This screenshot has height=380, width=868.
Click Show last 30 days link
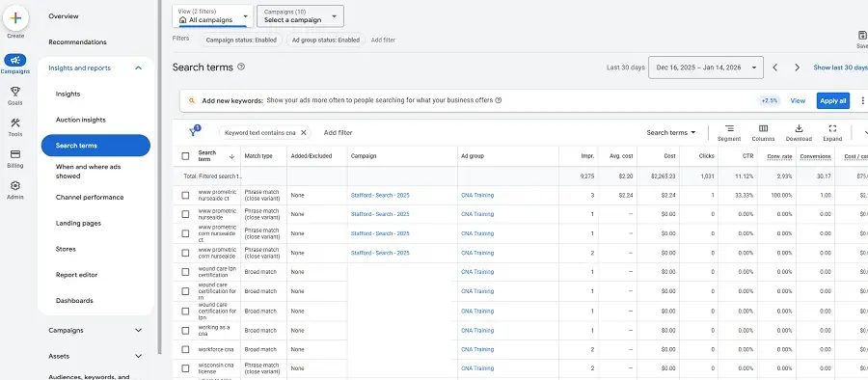pyautogui.click(x=840, y=68)
